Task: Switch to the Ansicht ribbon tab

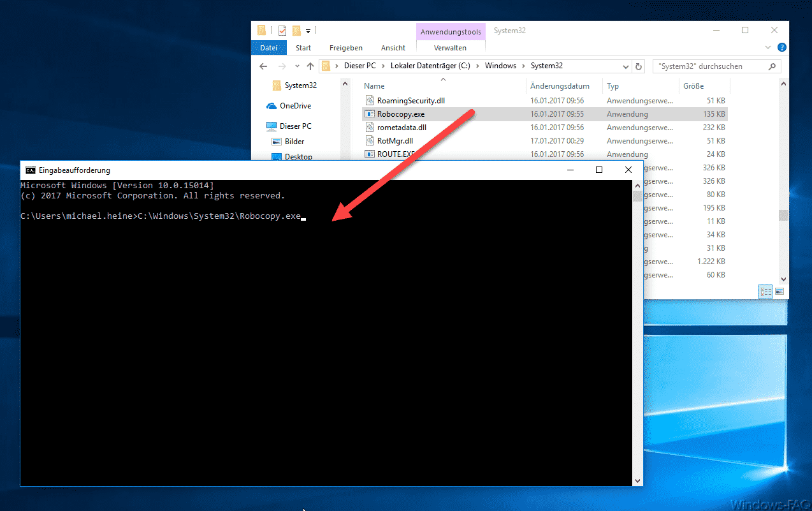Action: (x=393, y=48)
